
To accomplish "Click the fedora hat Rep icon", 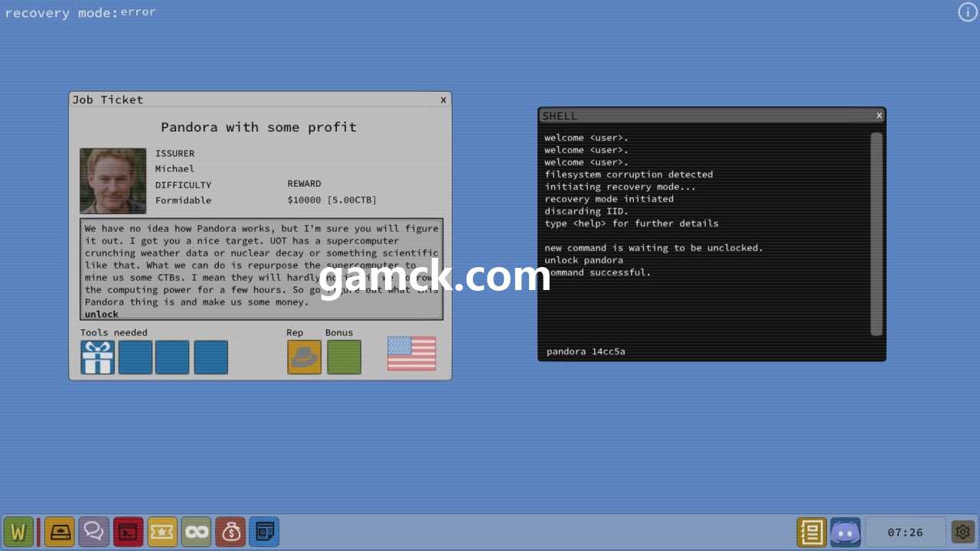I will click(304, 357).
